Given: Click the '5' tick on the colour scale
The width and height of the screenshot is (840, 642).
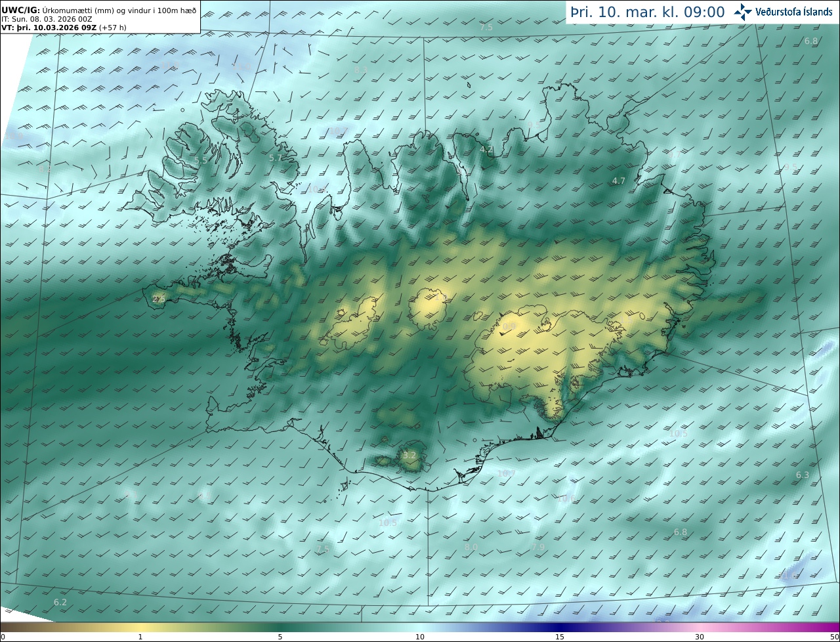Looking at the screenshot, I should 280,637.
